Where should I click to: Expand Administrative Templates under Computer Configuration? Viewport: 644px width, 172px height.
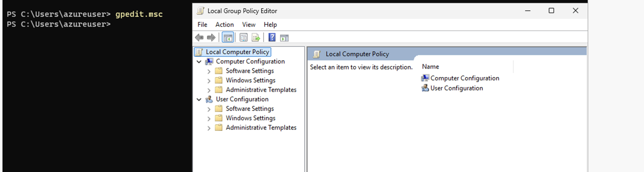tap(209, 90)
